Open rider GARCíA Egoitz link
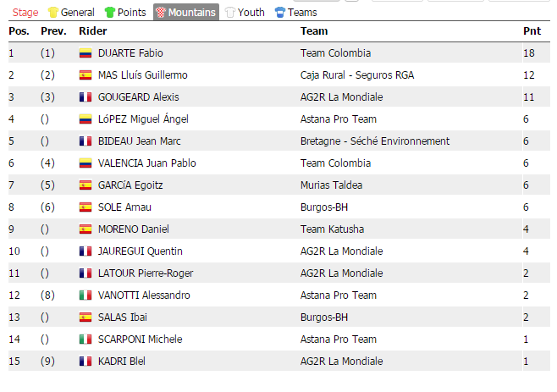 tap(130, 185)
